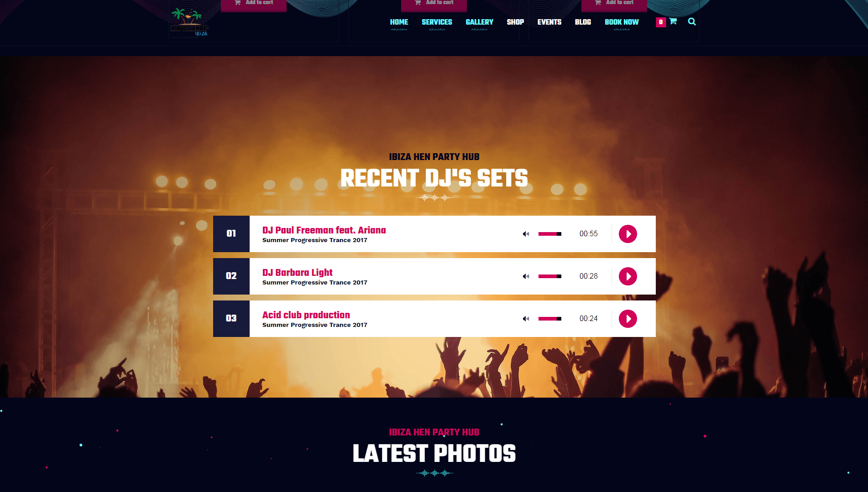Click the Hen Weekend Ibiza logo

click(x=189, y=22)
